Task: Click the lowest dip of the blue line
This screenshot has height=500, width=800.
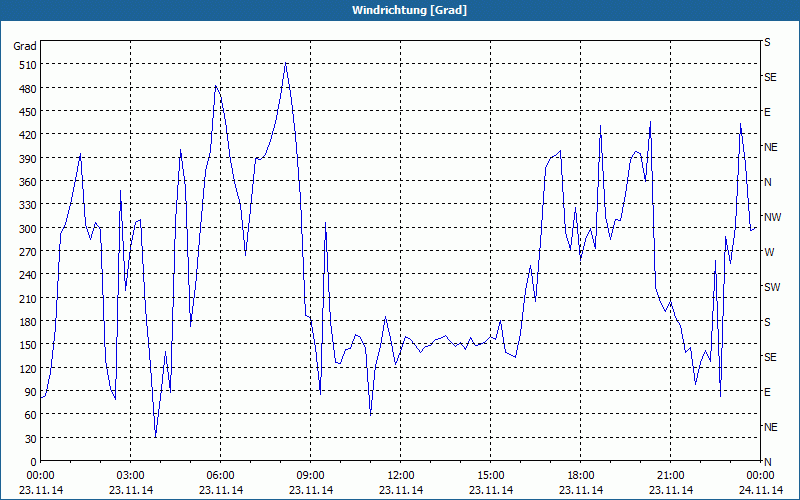Action: (155, 437)
